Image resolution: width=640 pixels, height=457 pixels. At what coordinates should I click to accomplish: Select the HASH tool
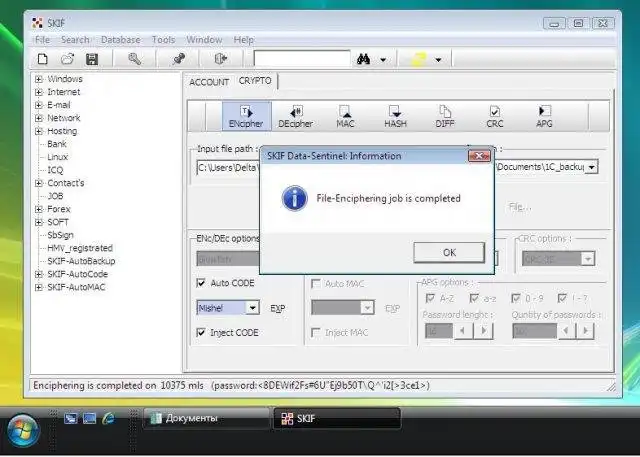click(x=395, y=117)
